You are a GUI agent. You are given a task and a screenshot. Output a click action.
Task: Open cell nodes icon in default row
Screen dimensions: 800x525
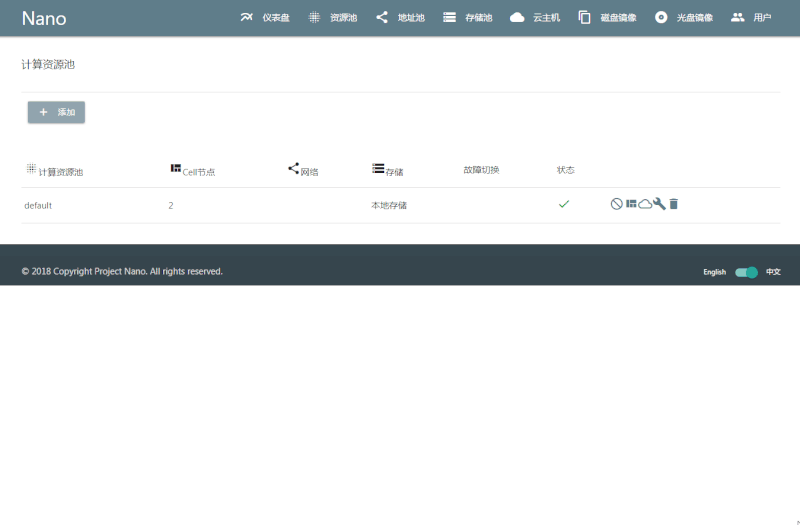point(631,204)
